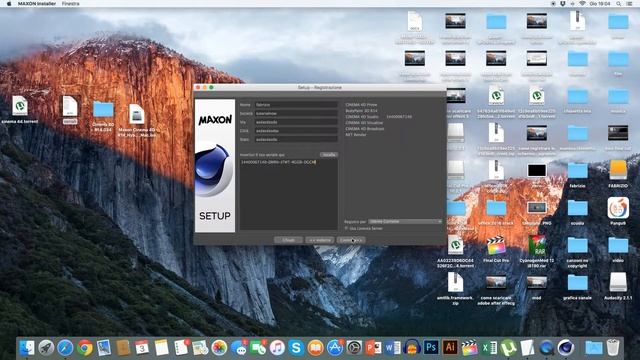
Task: Open iBooks from the dock
Action: click(x=316, y=348)
